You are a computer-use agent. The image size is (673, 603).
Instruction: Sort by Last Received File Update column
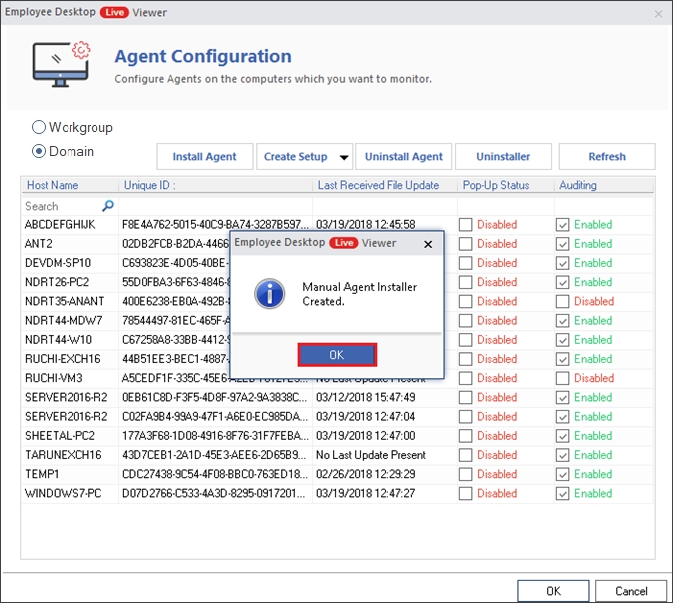coord(378,185)
